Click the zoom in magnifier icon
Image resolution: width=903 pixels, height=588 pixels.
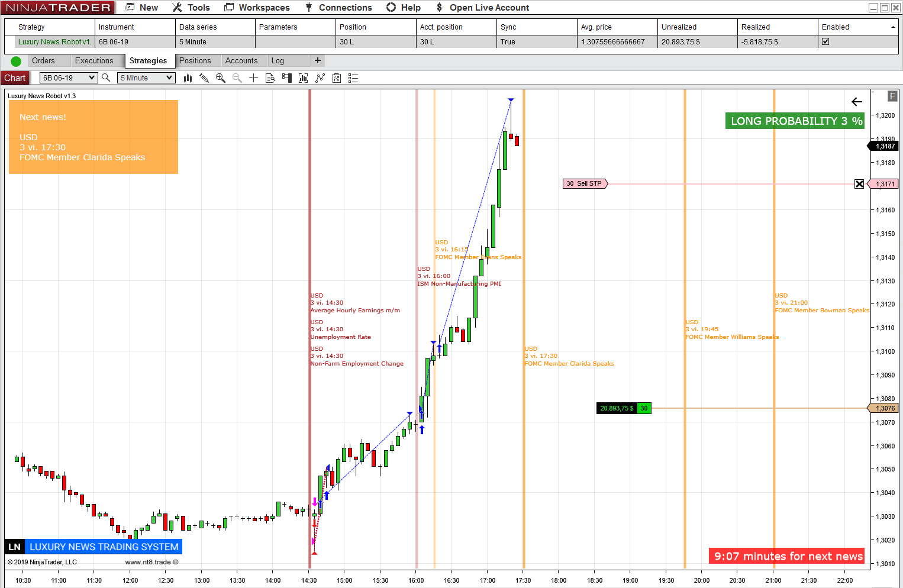click(x=221, y=78)
